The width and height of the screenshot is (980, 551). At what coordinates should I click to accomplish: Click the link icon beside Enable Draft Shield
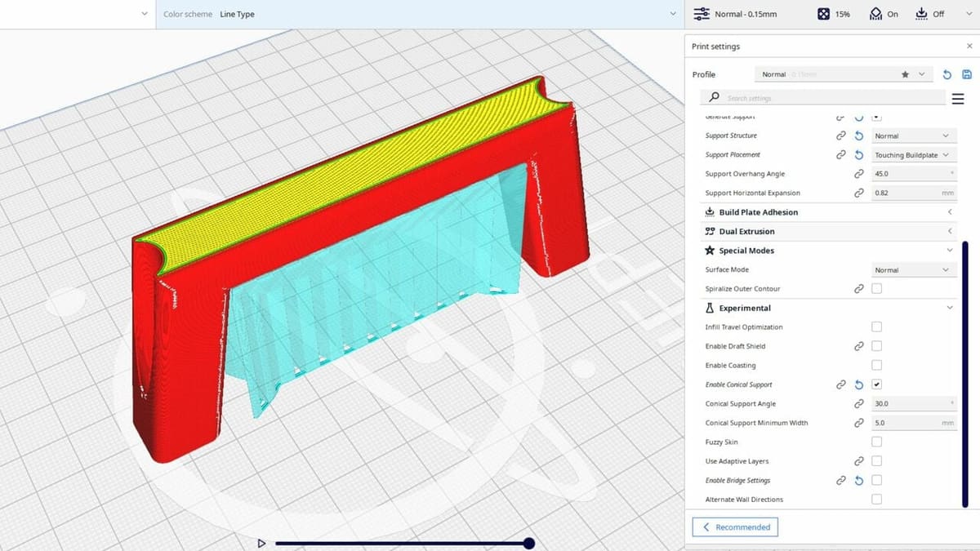tap(858, 346)
